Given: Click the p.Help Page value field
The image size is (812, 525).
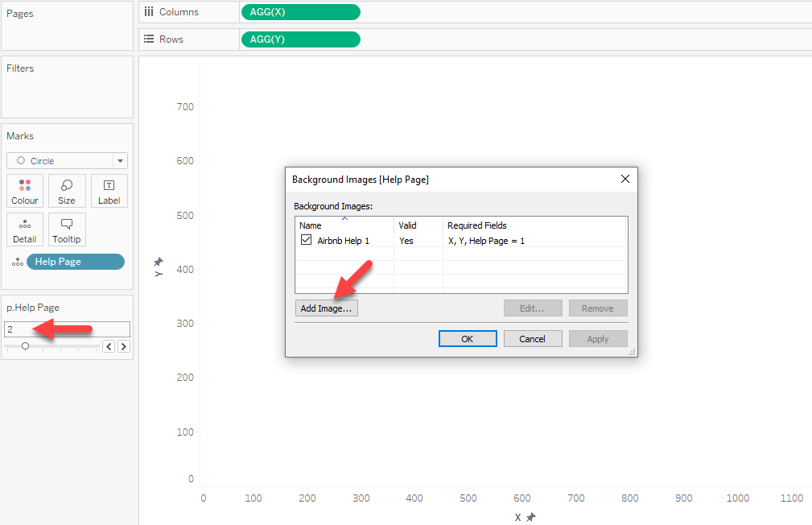Looking at the screenshot, I should (67, 329).
